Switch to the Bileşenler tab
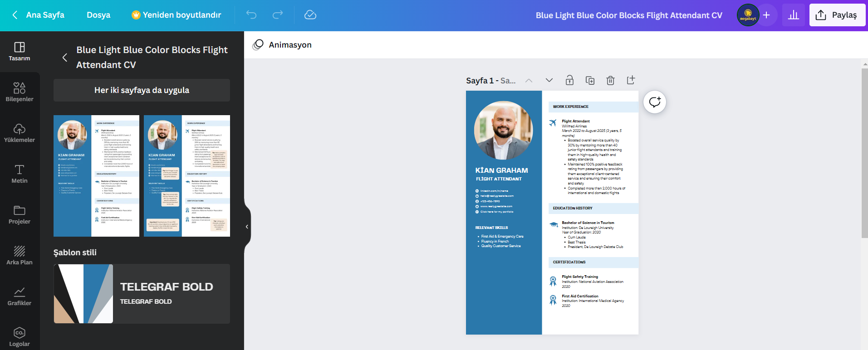The height and width of the screenshot is (350, 868). (20, 92)
